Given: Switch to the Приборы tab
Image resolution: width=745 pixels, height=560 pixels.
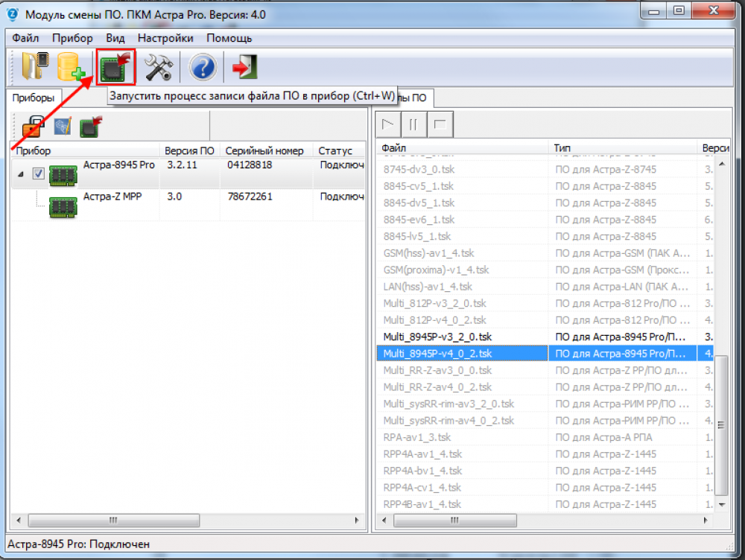Looking at the screenshot, I should [34, 98].
